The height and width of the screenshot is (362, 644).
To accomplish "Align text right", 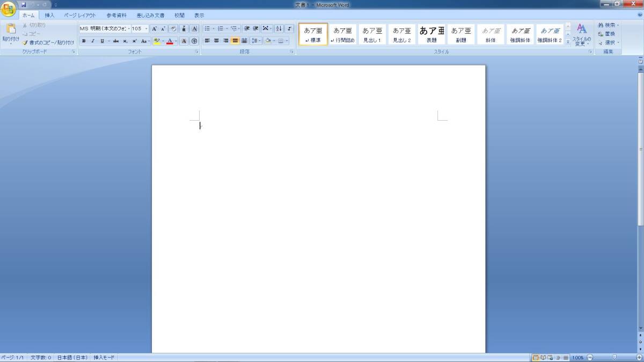I will click(225, 41).
